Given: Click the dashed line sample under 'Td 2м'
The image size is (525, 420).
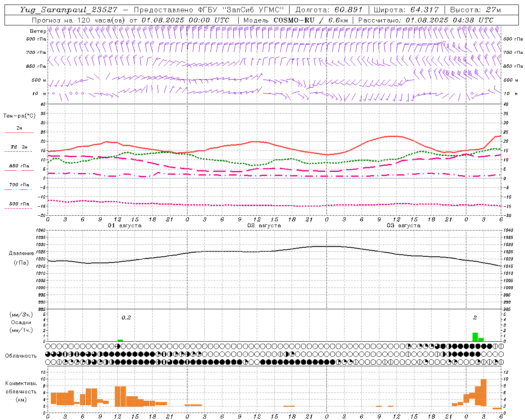Looking at the screenshot, I should click(x=18, y=152).
